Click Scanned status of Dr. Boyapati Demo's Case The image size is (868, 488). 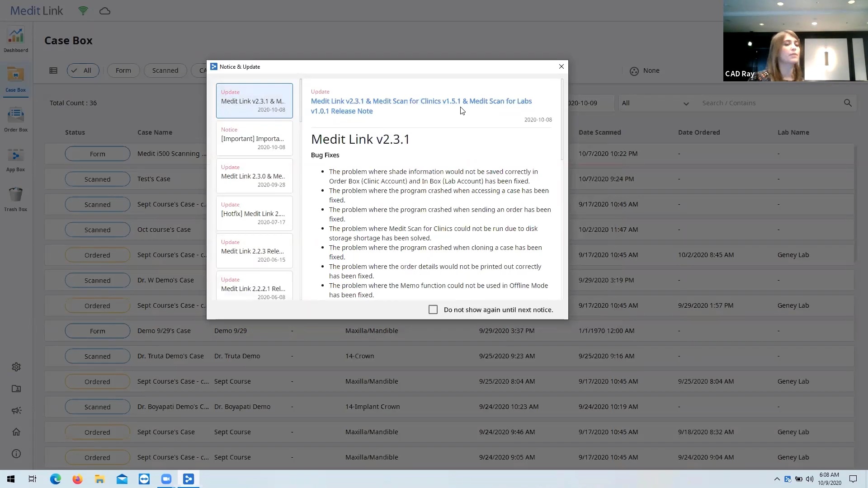pos(97,407)
